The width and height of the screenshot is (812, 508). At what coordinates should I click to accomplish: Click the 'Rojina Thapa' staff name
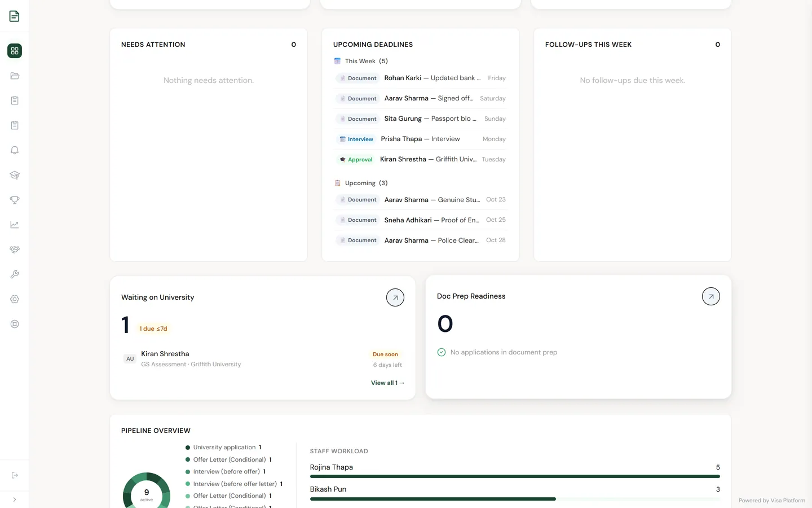pyautogui.click(x=332, y=467)
